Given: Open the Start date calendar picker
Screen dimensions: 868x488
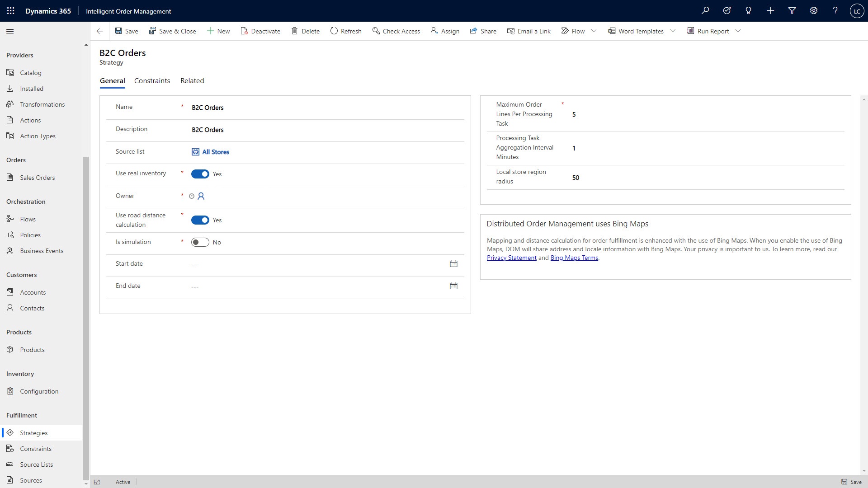Looking at the screenshot, I should click(x=453, y=264).
